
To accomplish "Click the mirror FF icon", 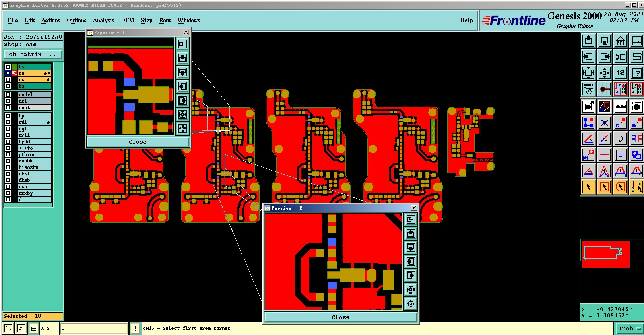I will tap(637, 139).
